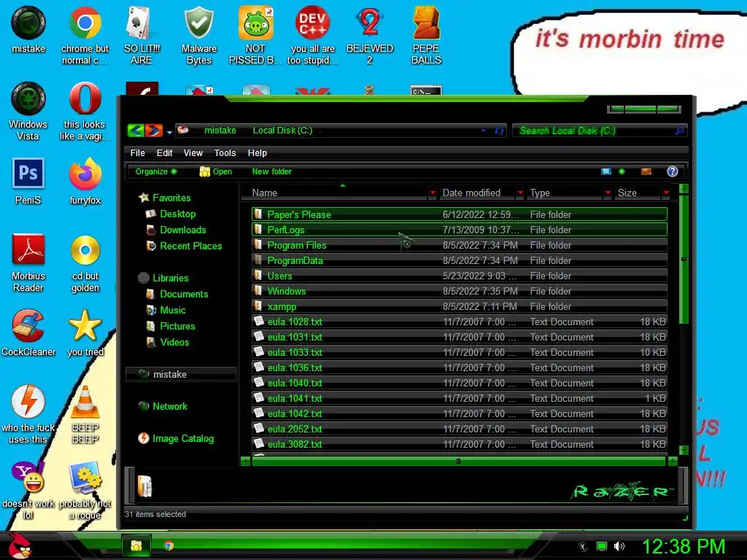
Task: Click the New folder button
Action: click(x=271, y=171)
